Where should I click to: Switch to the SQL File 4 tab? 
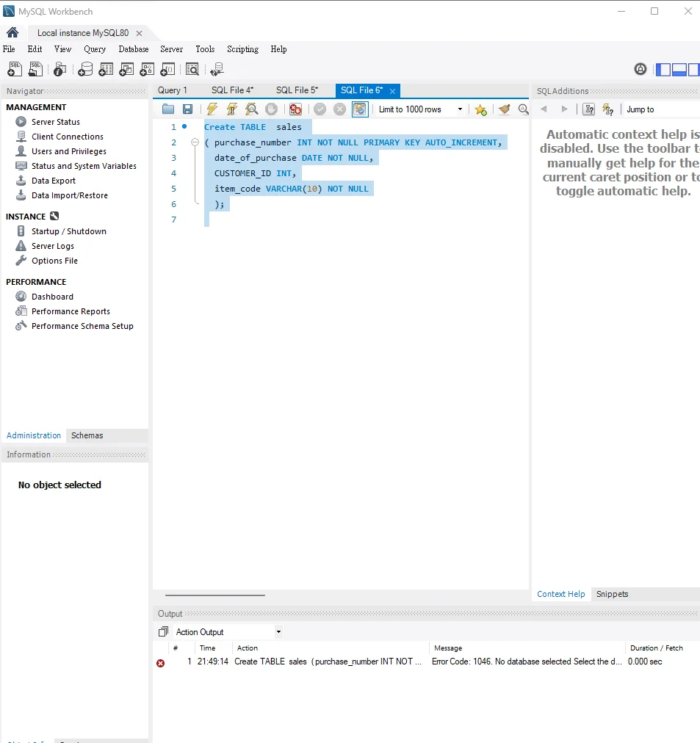click(232, 90)
